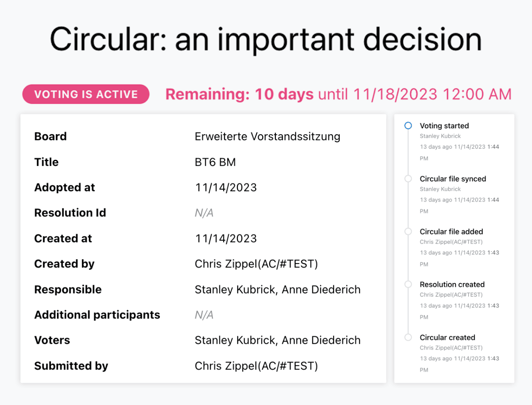The width and height of the screenshot is (532, 405).
Task: Click the Voters names value
Action: point(278,340)
